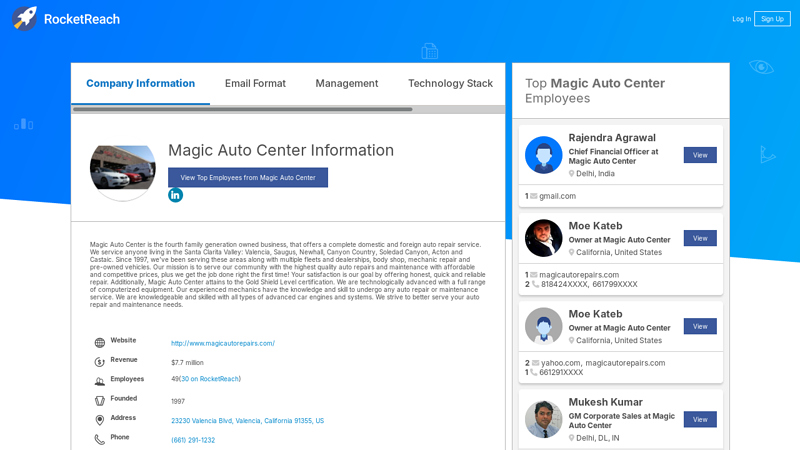Open the Management tab
This screenshot has height=450, width=800.
tap(347, 83)
